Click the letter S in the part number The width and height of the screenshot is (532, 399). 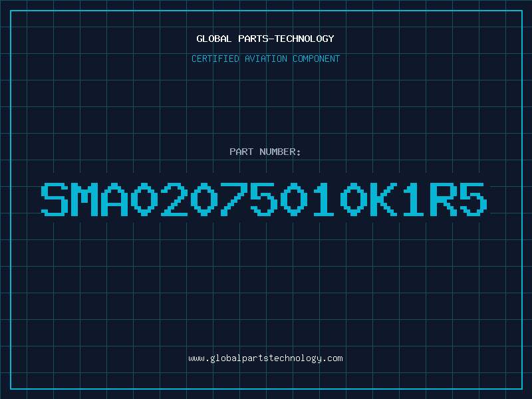pos(55,199)
